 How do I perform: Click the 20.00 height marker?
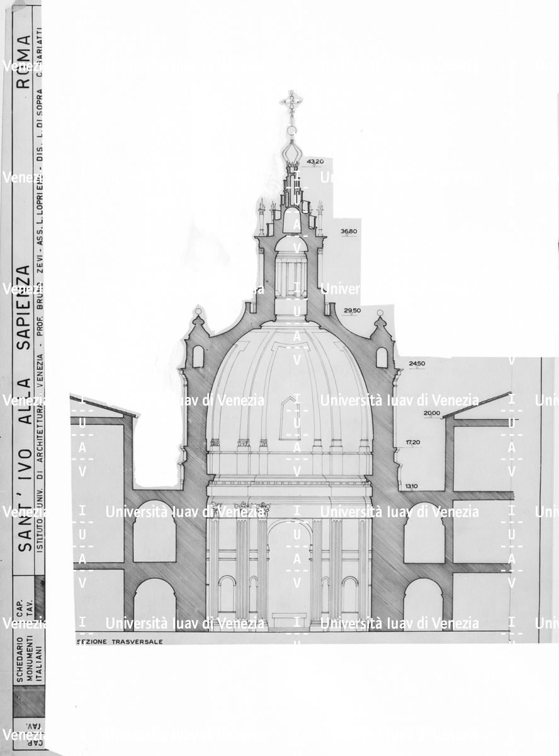(432, 413)
